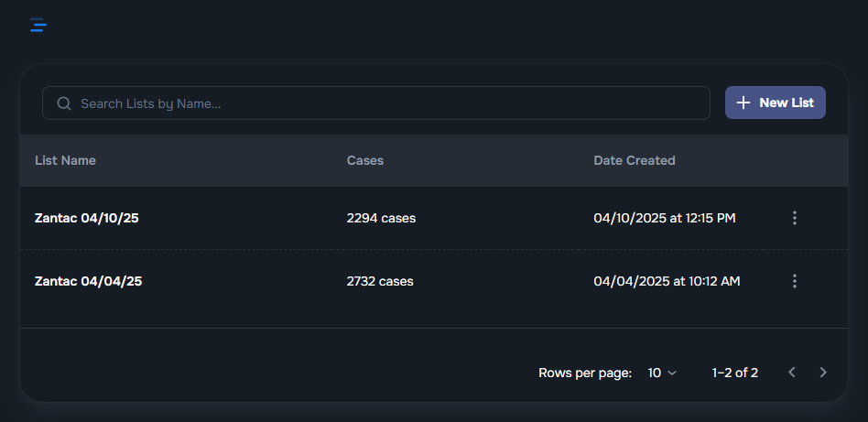868x422 pixels.
Task: Open the sidebar menu hamburger icon
Action: [38, 25]
